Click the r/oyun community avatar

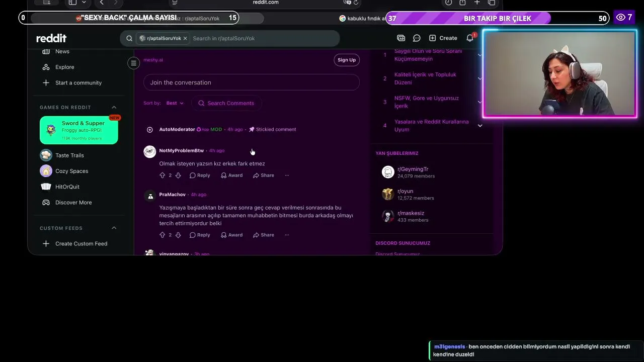[388, 194]
